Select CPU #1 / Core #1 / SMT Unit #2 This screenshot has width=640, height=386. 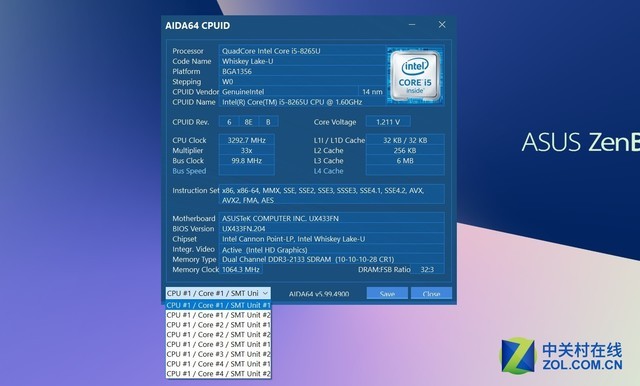pos(218,315)
